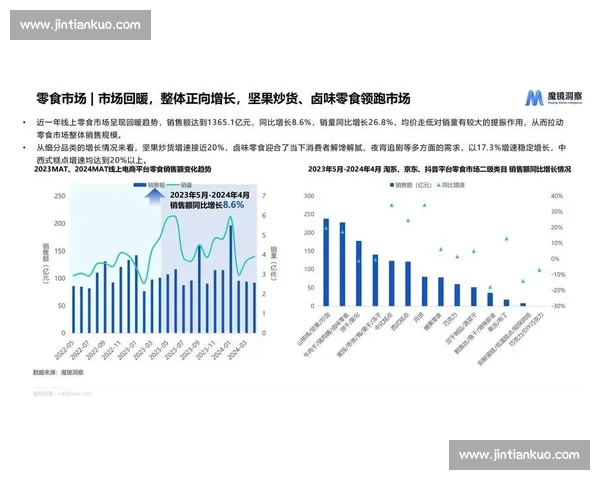
Task: Click the 销售额(亿元) vertical axis title
Action: coord(46,263)
